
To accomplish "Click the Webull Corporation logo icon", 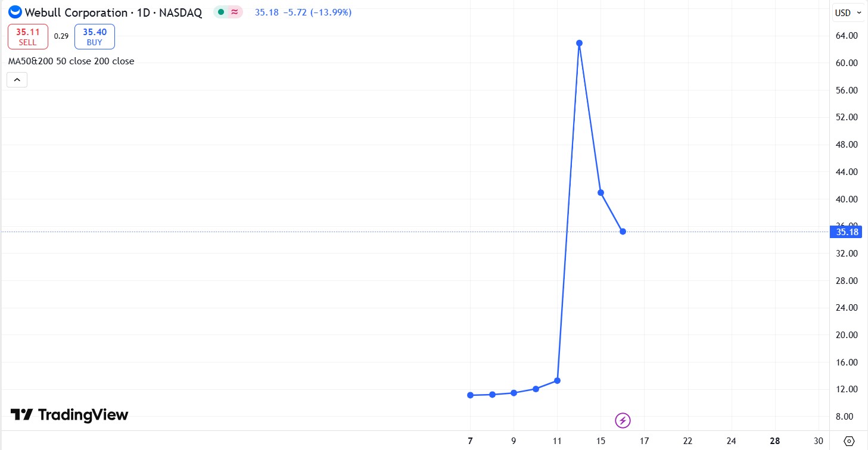I will (x=15, y=12).
